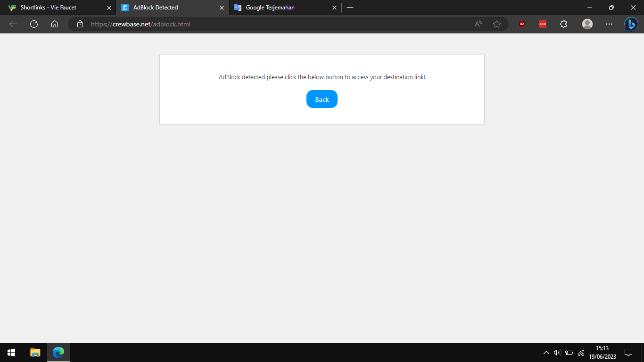Open the Settings and more ellipsis menu
The width and height of the screenshot is (644, 362).
click(609, 24)
